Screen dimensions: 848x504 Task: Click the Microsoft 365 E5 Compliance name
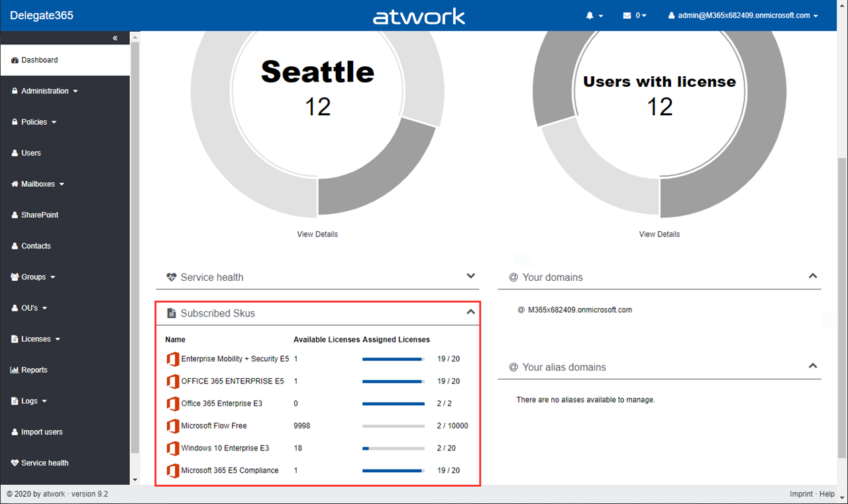(230, 471)
